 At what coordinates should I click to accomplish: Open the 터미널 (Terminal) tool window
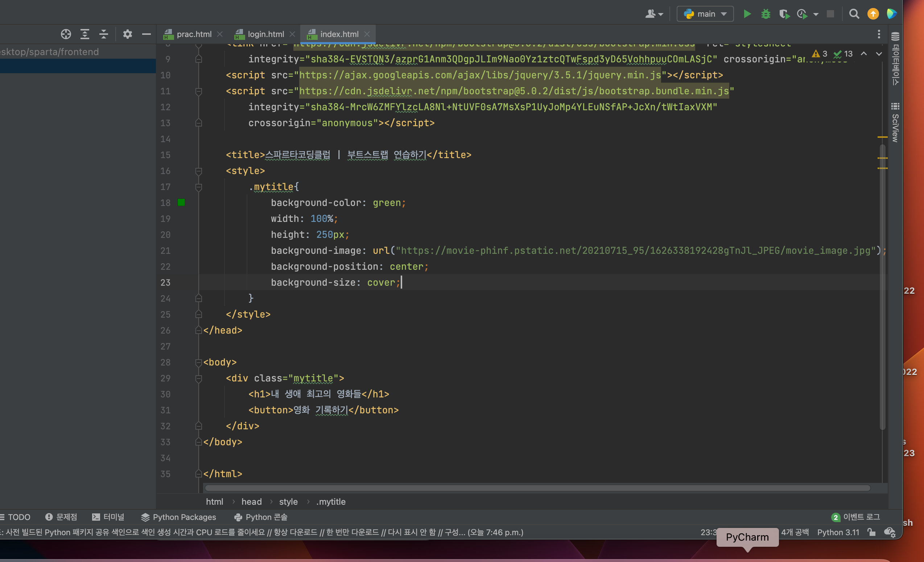pos(108,517)
